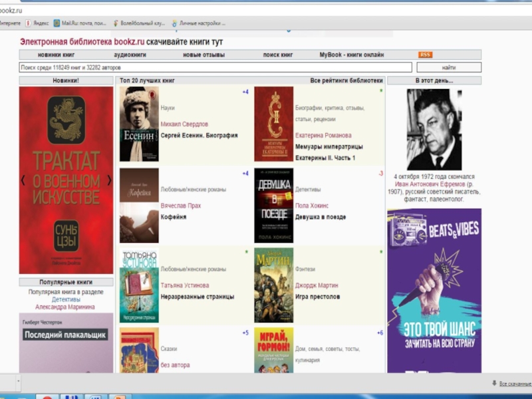Open the новинки книг menu item
Image resolution: width=532 pixels, height=399 pixels.
tap(56, 55)
